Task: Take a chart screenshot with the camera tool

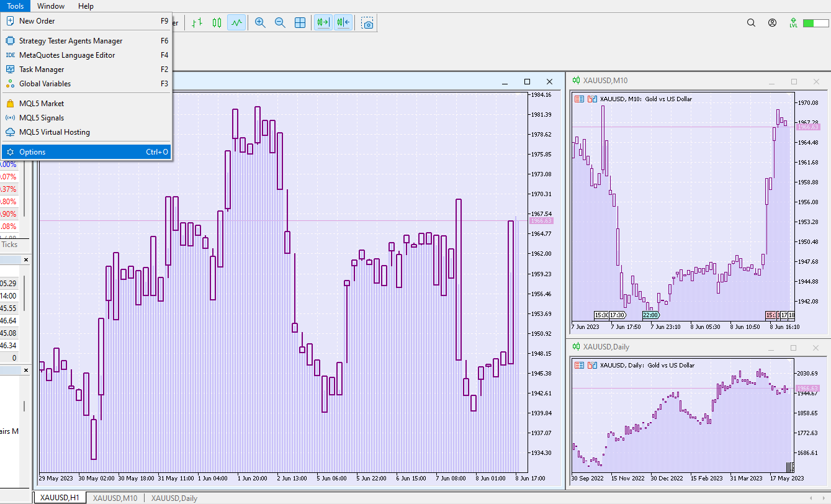Action: click(368, 22)
